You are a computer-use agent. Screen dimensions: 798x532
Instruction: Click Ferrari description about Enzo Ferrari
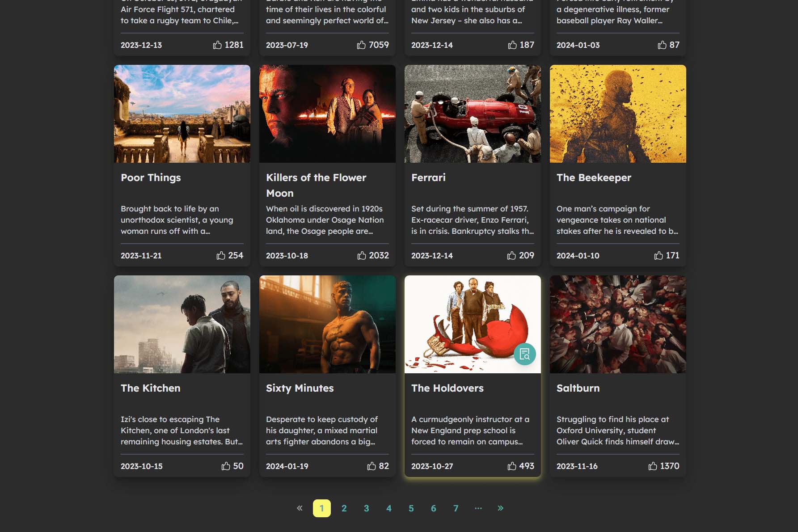click(x=473, y=220)
